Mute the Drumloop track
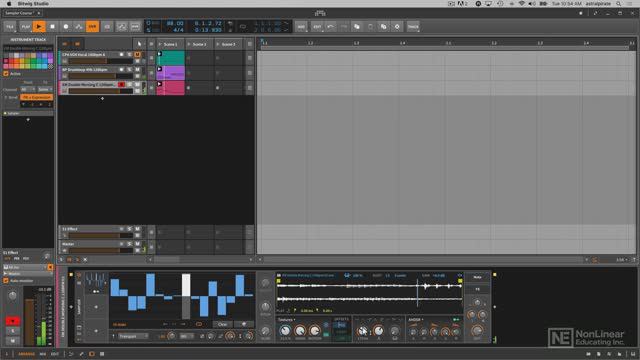640x360 pixels. 138,69
